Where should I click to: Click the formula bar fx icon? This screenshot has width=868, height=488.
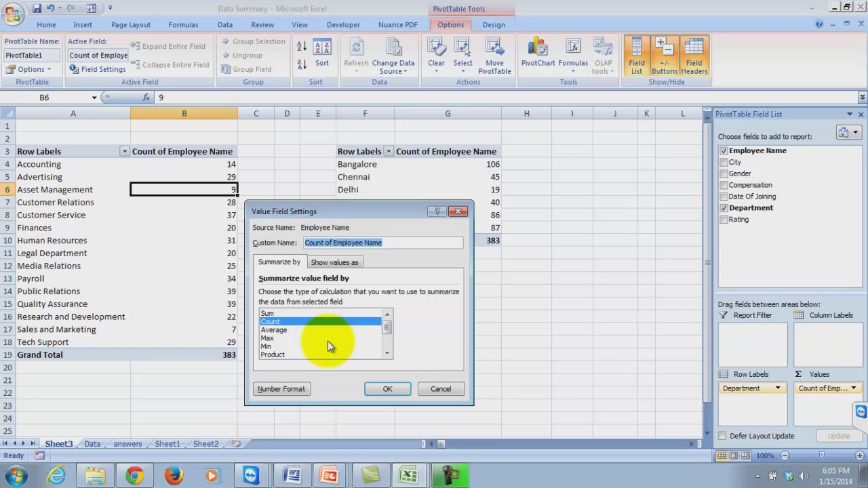click(146, 98)
